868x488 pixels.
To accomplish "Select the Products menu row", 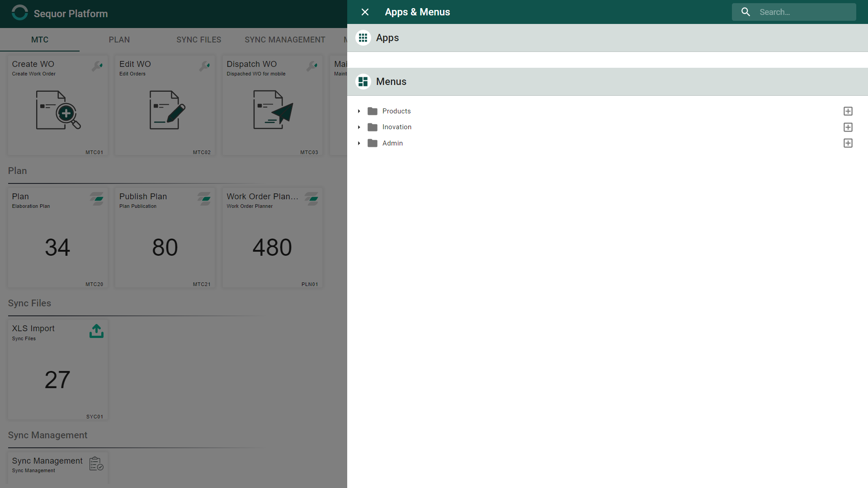I will click(x=607, y=111).
